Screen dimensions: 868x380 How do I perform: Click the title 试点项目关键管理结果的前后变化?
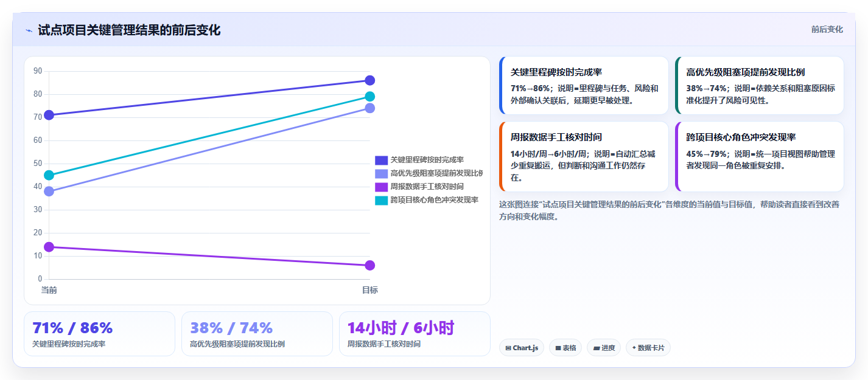[x=129, y=30]
